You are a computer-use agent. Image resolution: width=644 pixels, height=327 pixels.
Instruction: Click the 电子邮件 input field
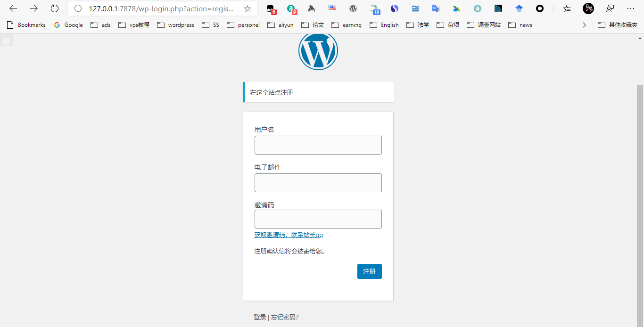[318, 183]
